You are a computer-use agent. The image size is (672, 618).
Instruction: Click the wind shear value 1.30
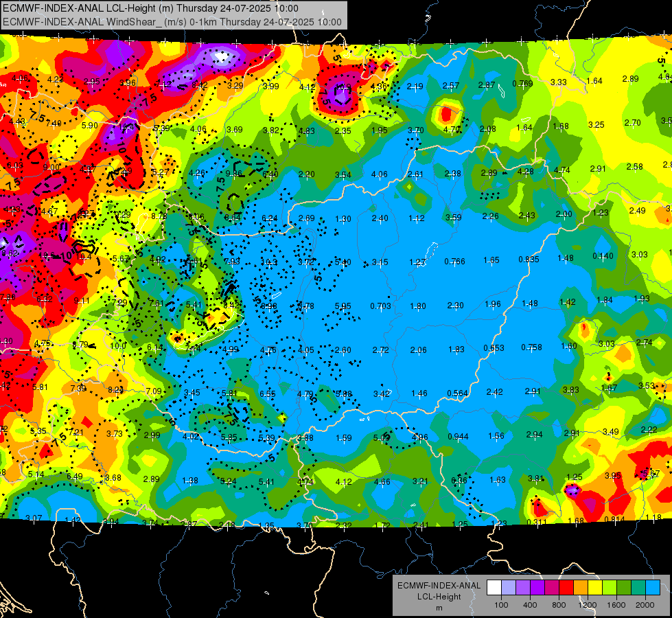(x=343, y=219)
